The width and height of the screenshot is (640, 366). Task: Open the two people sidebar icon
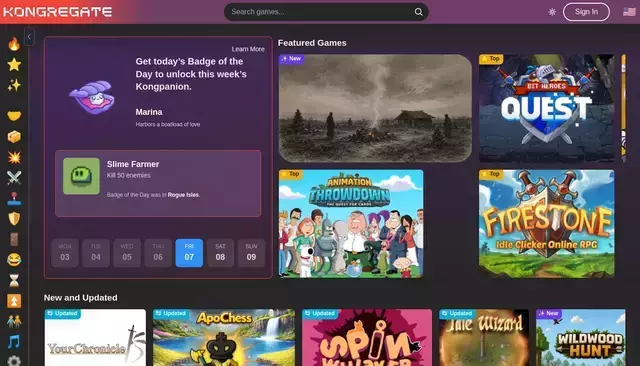[14, 322]
